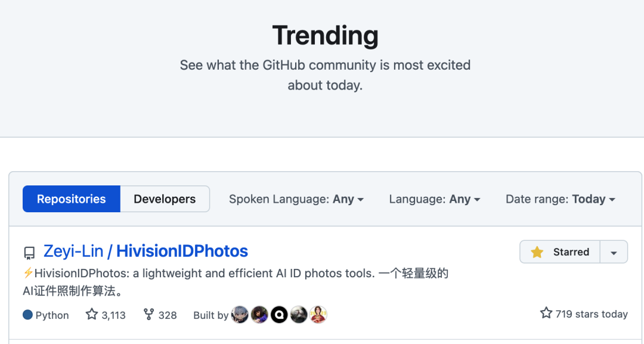Click the dark circular contributor avatar with white ring
This screenshot has height=344, width=644.
point(280,314)
